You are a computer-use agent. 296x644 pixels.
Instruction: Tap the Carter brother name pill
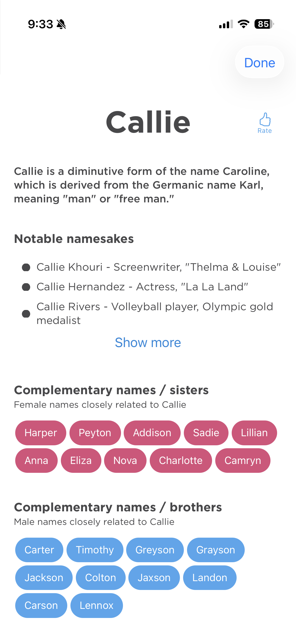pyautogui.click(x=39, y=550)
